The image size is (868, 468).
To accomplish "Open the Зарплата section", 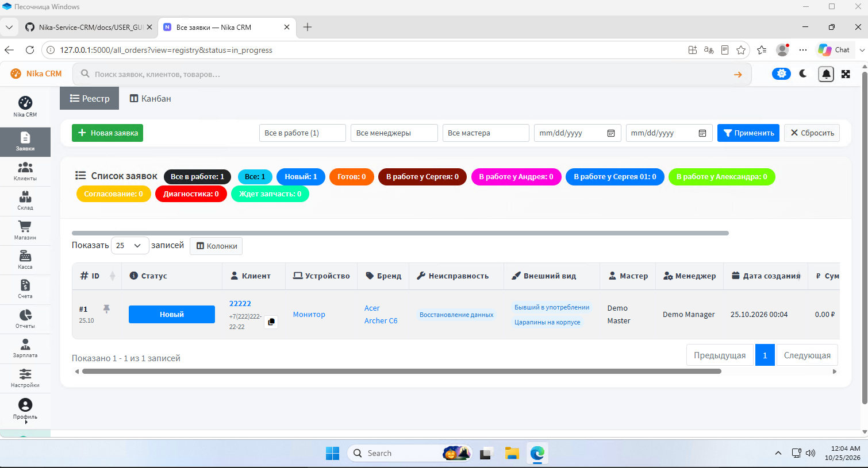I will 25,349.
